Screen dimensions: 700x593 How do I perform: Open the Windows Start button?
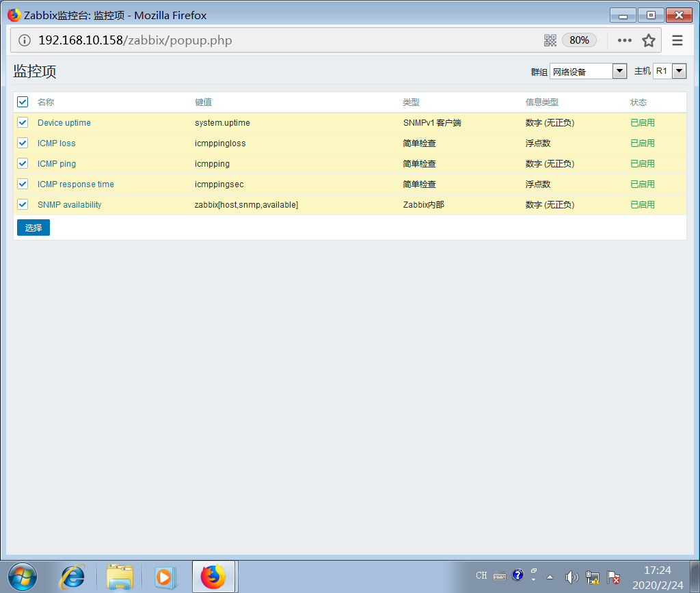tap(23, 577)
